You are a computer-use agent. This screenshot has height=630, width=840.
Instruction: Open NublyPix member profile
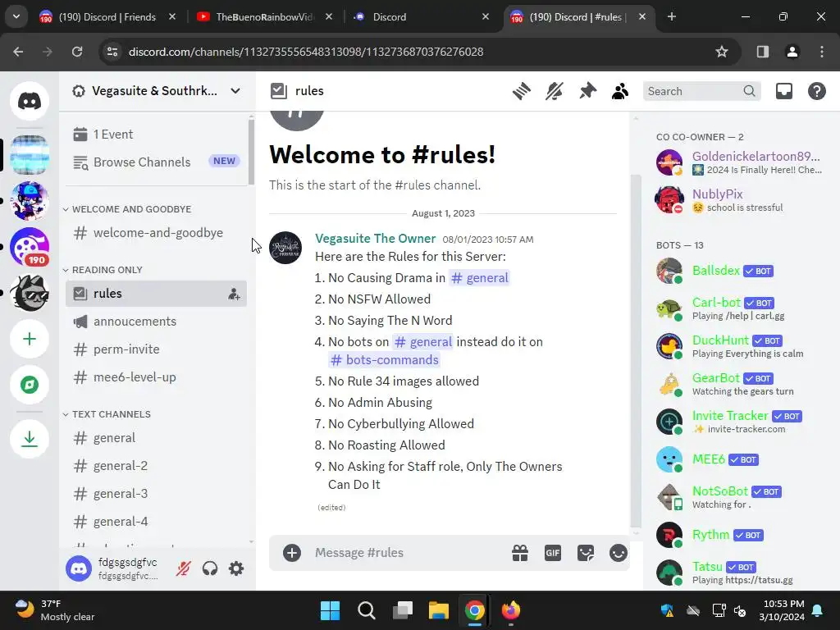[x=739, y=200]
